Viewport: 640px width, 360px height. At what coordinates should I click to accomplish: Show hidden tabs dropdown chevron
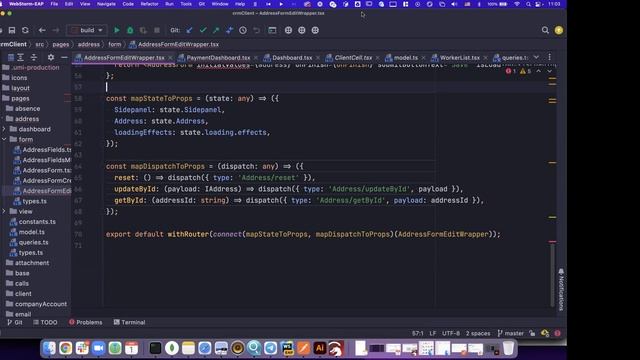click(x=536, y=58)
